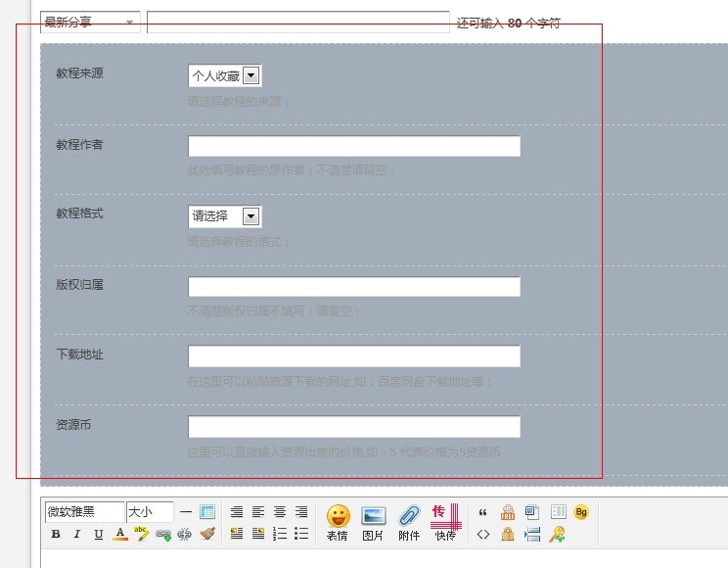The height and width of the screenshot is (568, 728).
Task: Insert a hyperlink with the link icon
Action: (163, 535)
